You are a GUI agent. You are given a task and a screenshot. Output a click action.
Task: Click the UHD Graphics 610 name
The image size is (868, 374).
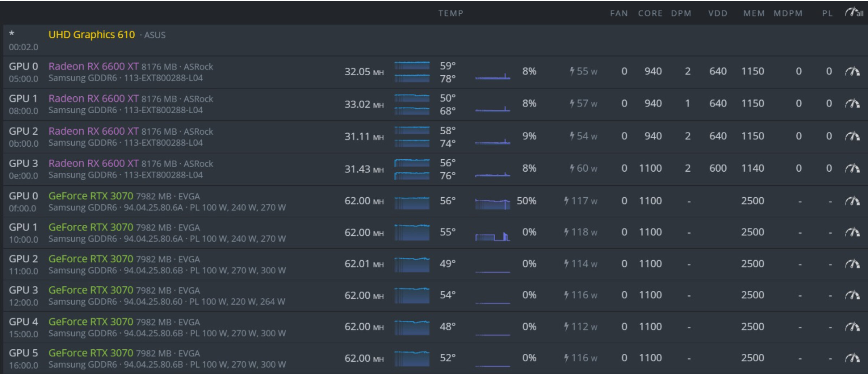[92, 35]
